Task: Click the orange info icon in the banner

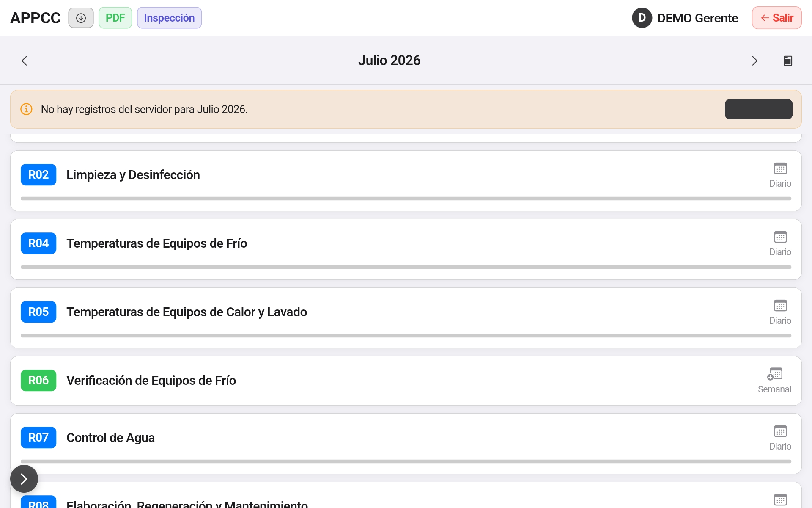Action: coord(26,109)
